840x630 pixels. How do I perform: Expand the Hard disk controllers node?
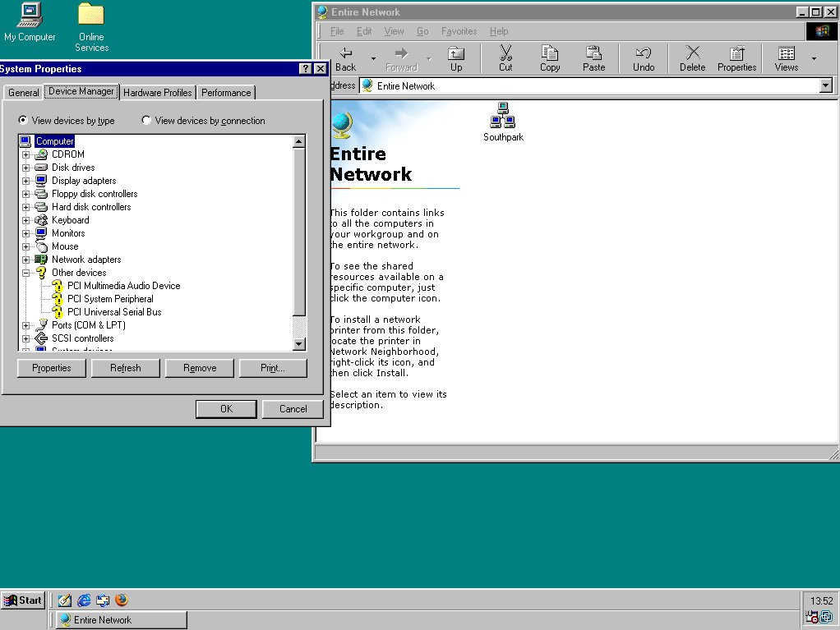pyautogui.click(x=25, y=207)
